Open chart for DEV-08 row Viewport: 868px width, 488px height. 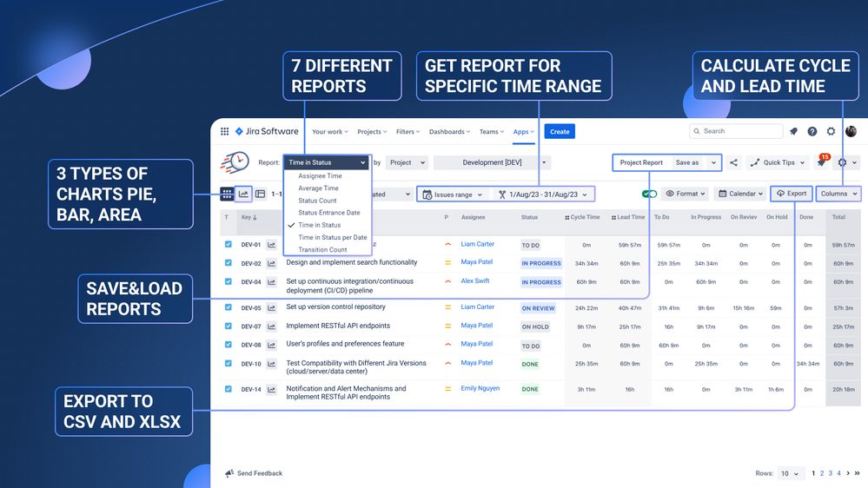[271, 346]
